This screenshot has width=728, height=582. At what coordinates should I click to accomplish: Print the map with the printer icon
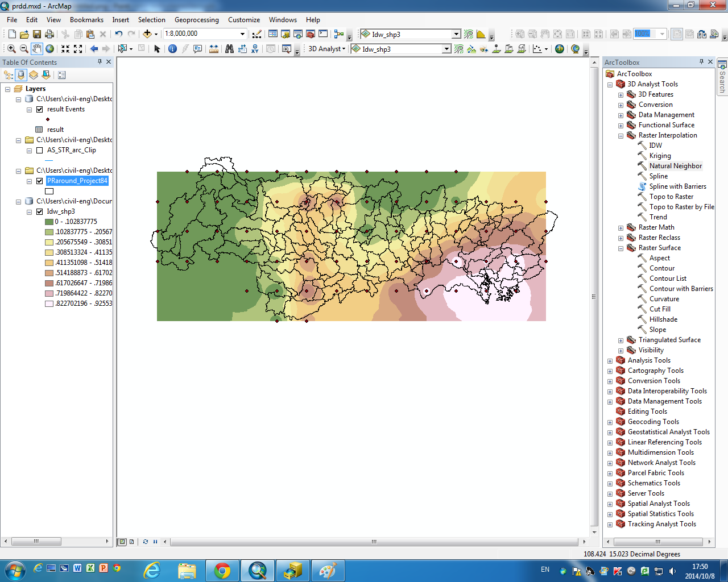(x=49, y=34)
